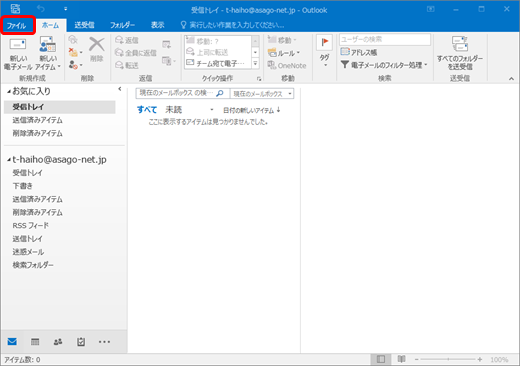Click the zoom slider

(x=448, y=359)
